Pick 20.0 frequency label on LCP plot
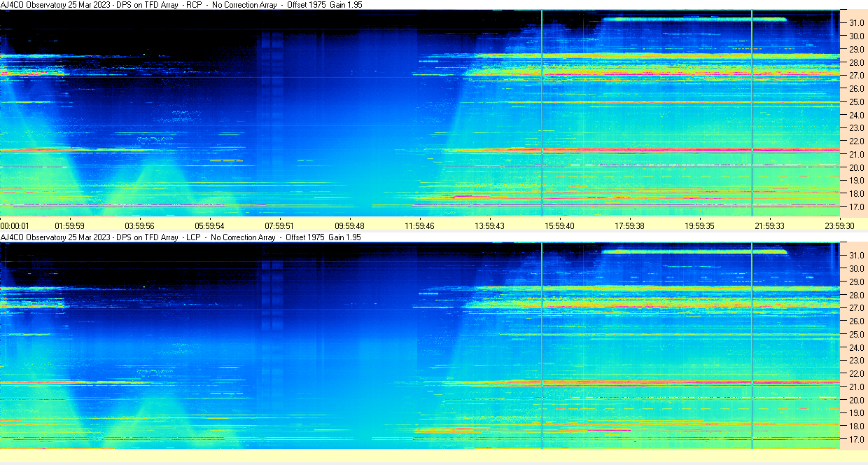 tap(857, 400)
